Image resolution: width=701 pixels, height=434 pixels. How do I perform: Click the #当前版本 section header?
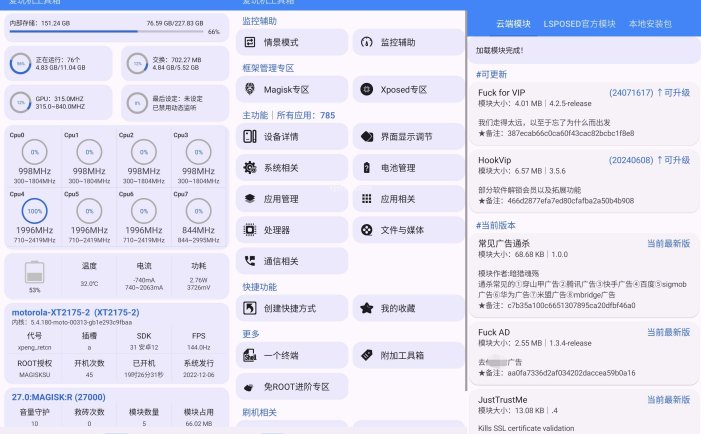tap(496, 225)
